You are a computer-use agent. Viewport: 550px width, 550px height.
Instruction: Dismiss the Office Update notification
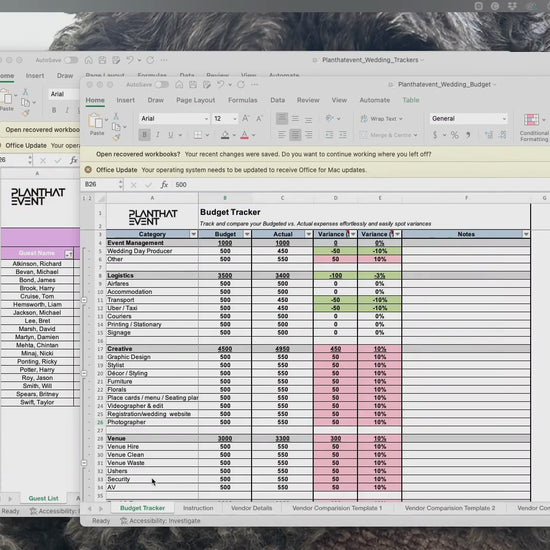click(x=88, y=170)
